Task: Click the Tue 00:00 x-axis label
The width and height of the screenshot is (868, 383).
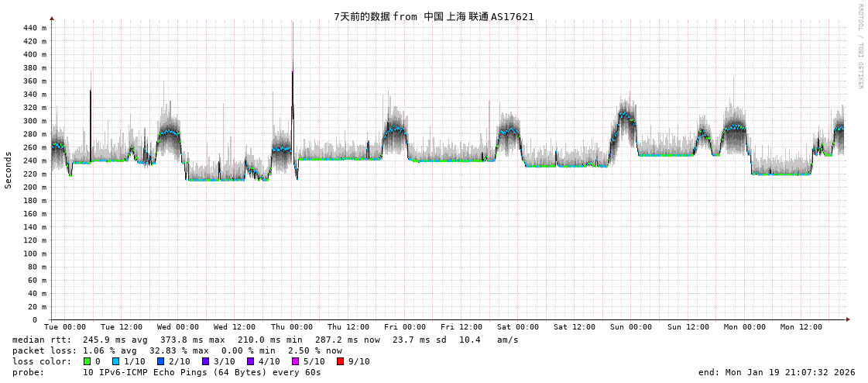Action: click(65, 327)
